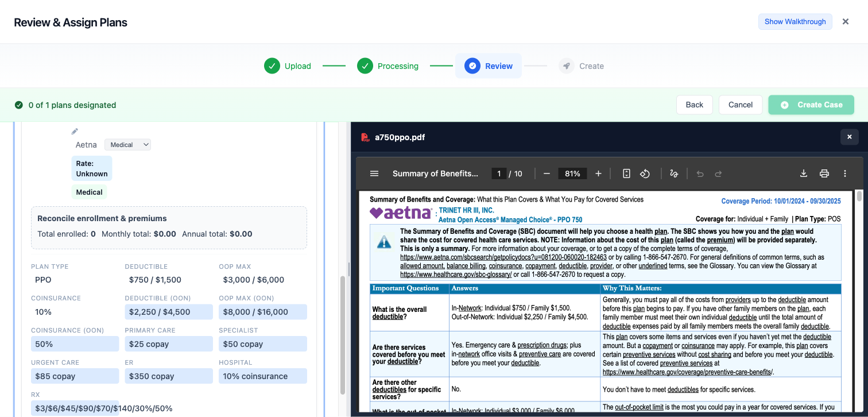Open the PDF sidebar menu icon
The width and height of the screenshot is (868, 417).
click(374, 173)
